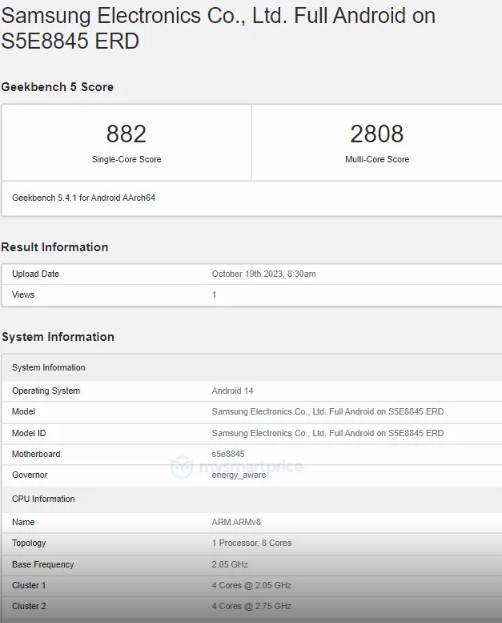The image size is (502, 623).
Task: Click the large System Information section heading
Action: [x=58, y=337]
